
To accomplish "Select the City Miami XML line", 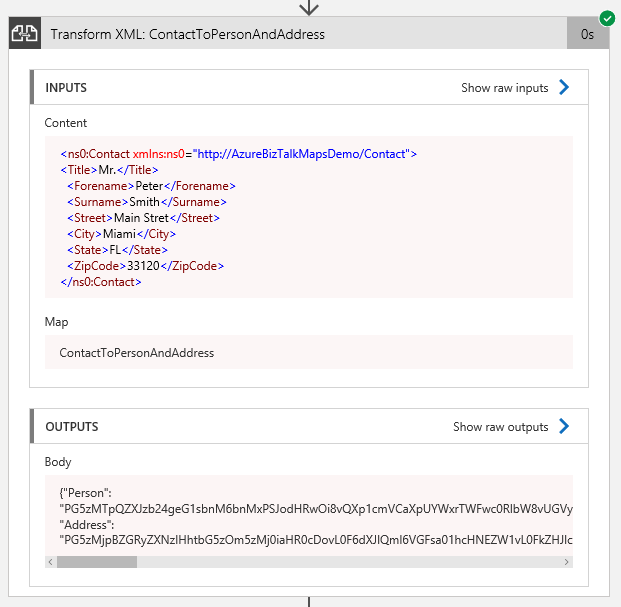I will pyautogui.click(x=122, y=234).
